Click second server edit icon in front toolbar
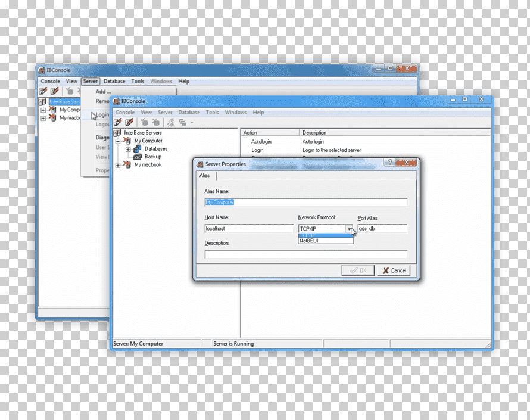Viewport: 530px width, 420px height. pos(129,122)
